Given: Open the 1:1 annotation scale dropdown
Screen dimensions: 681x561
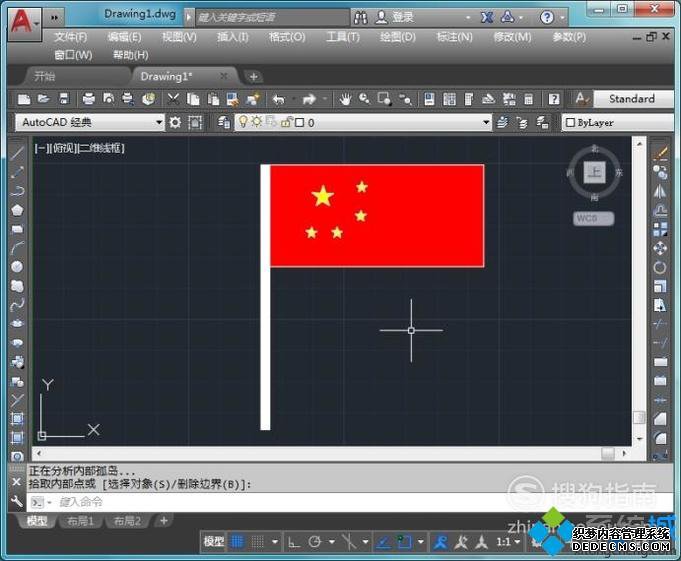Looking at the screenshot, I should point(508,541).
